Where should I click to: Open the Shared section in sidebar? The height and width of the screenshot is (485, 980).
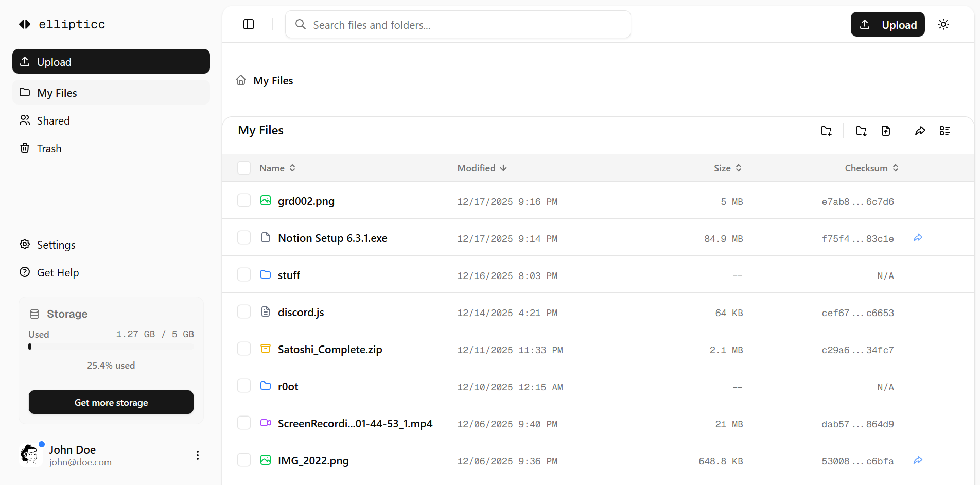click(x=53, y=120)
